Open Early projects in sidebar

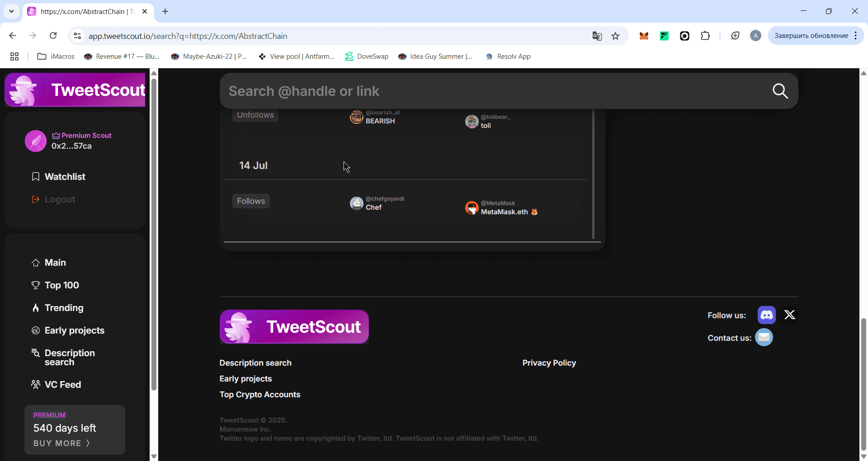pyautogui.click(x=68, y=330)
